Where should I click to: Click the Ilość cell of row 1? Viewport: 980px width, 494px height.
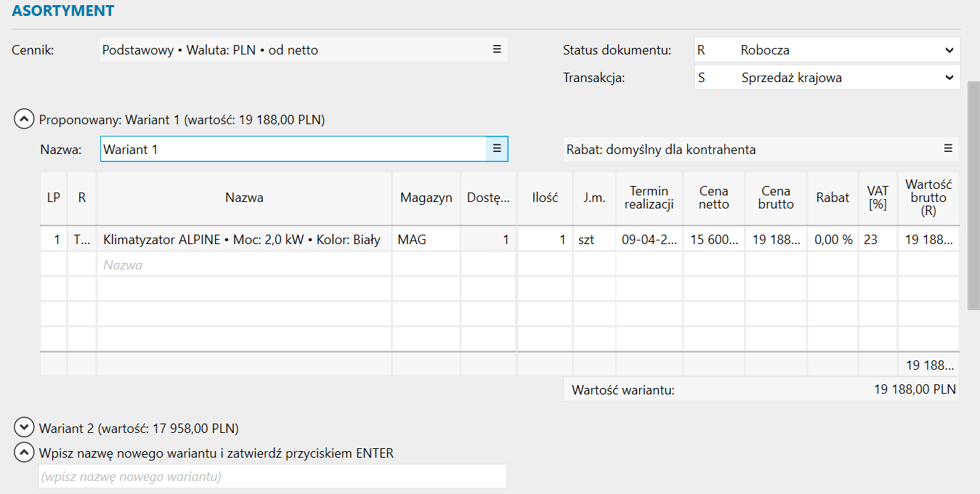tap(544, 240)
